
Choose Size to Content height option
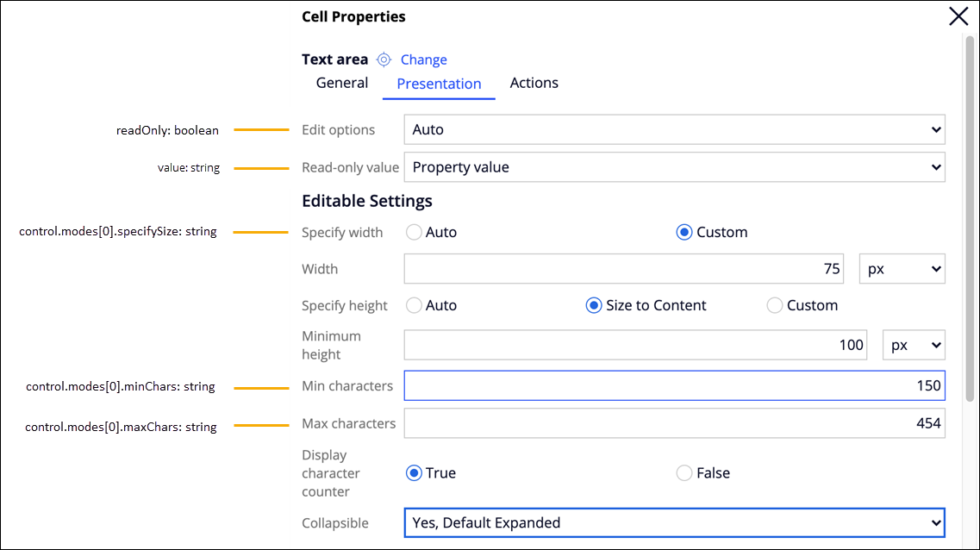(x=594, y=305)
